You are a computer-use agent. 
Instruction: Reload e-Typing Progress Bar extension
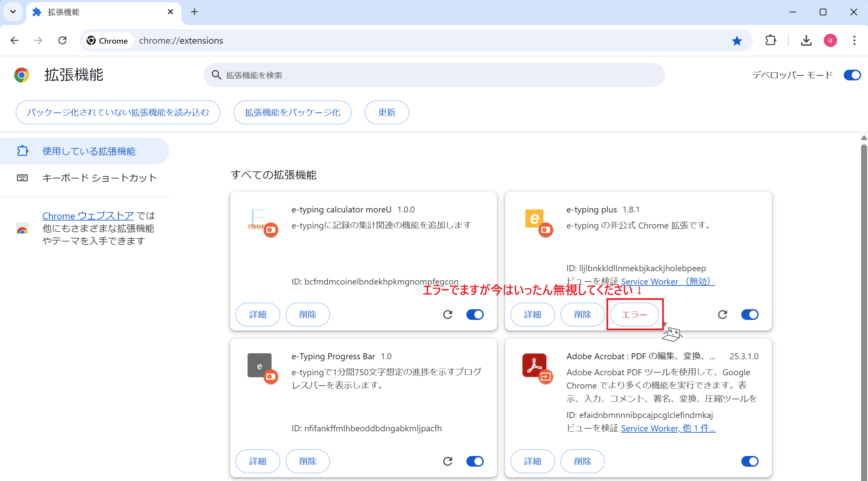click(447, 461)
